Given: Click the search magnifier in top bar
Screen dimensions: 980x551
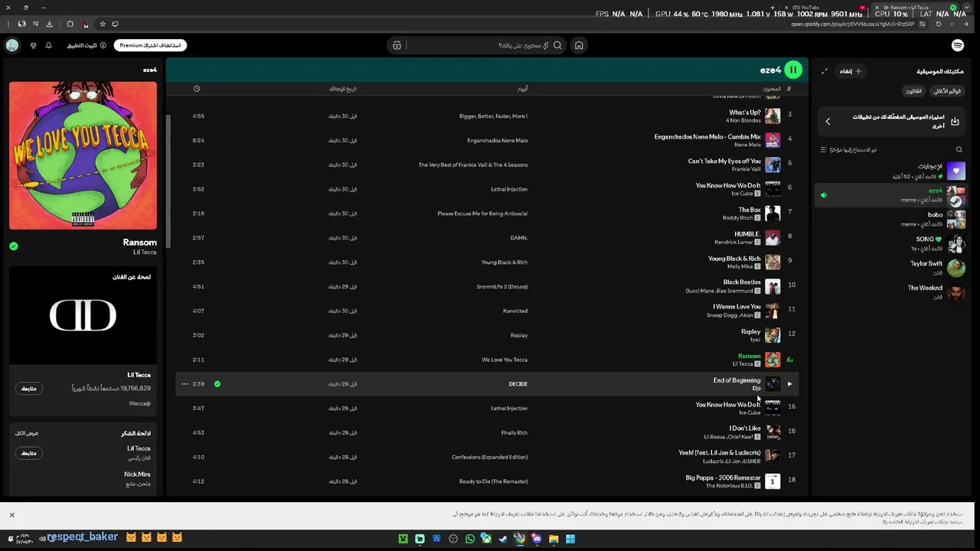Looking at the screenshot, I should click(x=557, y=45).
